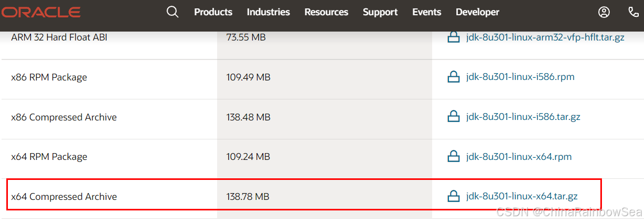Open the account profile icon
644x222 pixels.
click(x=604, y=12)
